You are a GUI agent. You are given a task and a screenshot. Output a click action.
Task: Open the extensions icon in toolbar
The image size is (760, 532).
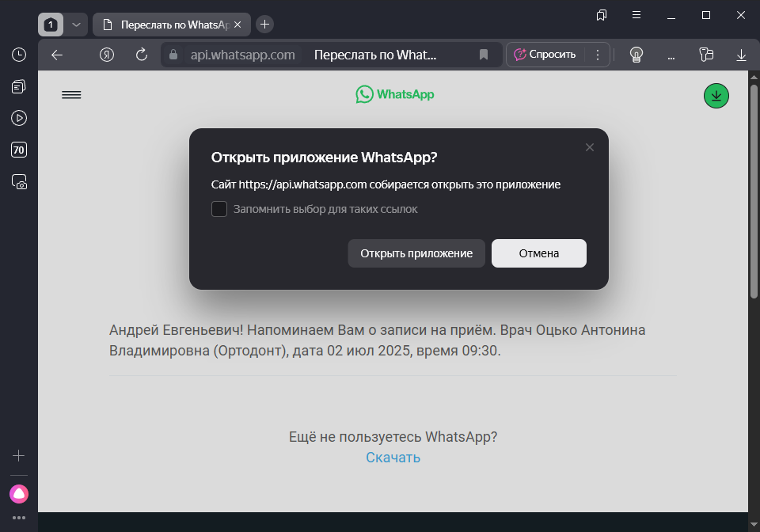click(x=706, y=55)
